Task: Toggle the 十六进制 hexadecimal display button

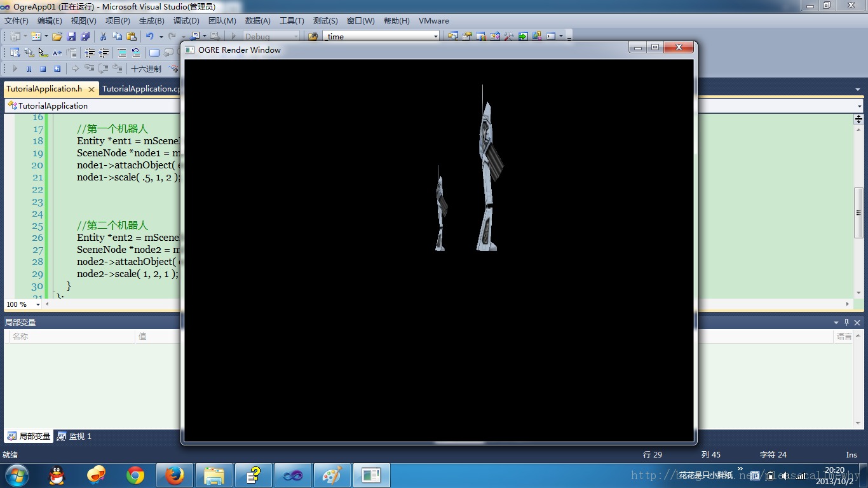Action: coord(146,69)
